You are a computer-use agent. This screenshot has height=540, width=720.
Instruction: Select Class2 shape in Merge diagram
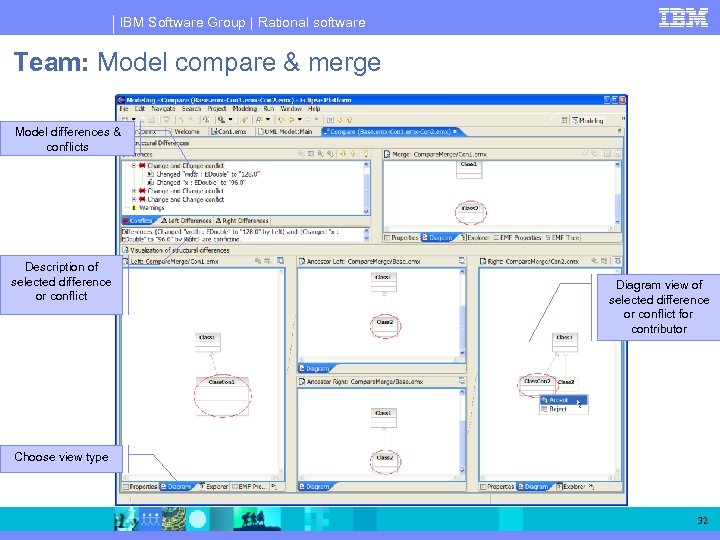pyautogui.click(x=470, y=212)
